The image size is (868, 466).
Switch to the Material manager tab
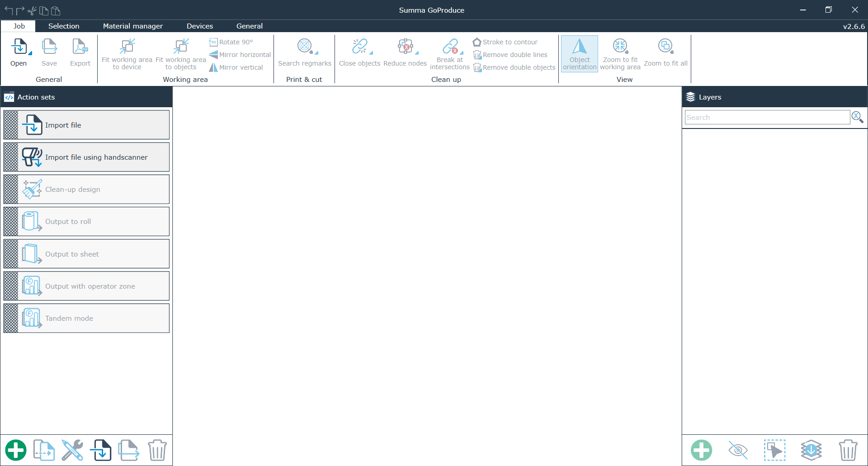[132, 26]
